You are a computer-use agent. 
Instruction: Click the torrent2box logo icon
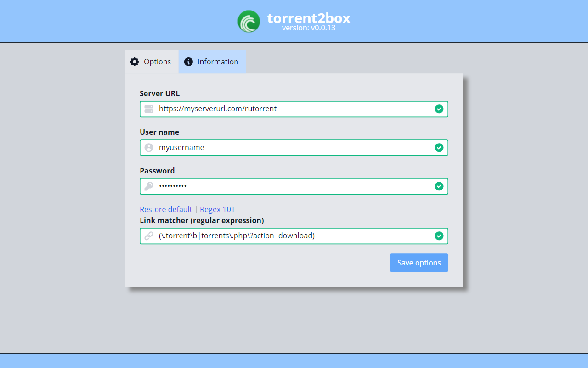pyautogui.click(x=249, y=21)
